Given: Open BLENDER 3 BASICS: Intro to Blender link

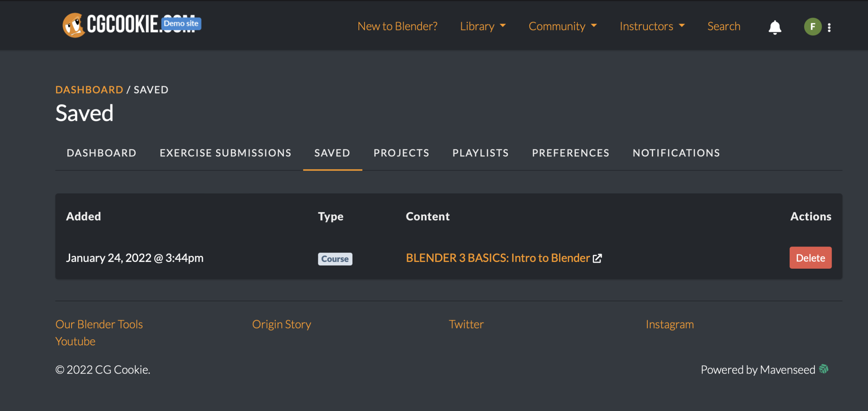Looking at the screenshot, I should point(498,258).
